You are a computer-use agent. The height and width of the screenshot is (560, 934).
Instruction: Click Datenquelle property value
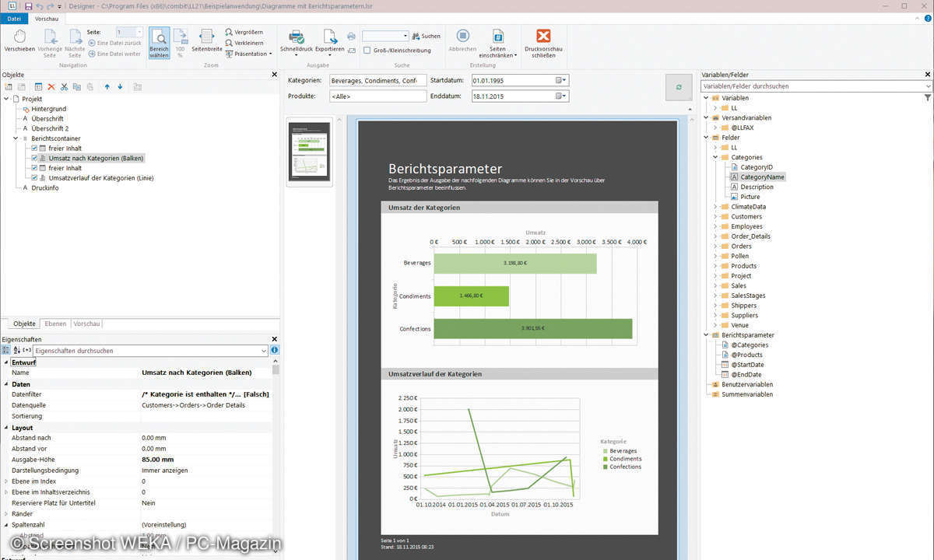click(206, 405)
